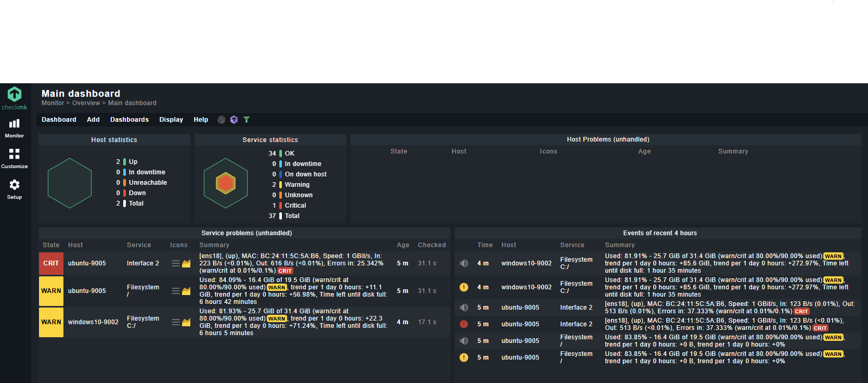Open graph icon for ubuntu-9005 Interface 2
The height and width of the screenshot is (383, 868).
click(x=186, y=263)
